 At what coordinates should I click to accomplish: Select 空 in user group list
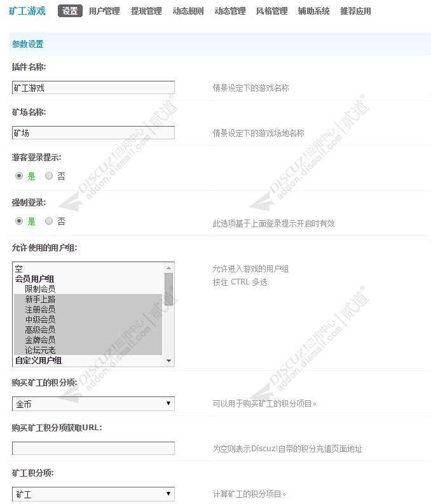point(88,269)
